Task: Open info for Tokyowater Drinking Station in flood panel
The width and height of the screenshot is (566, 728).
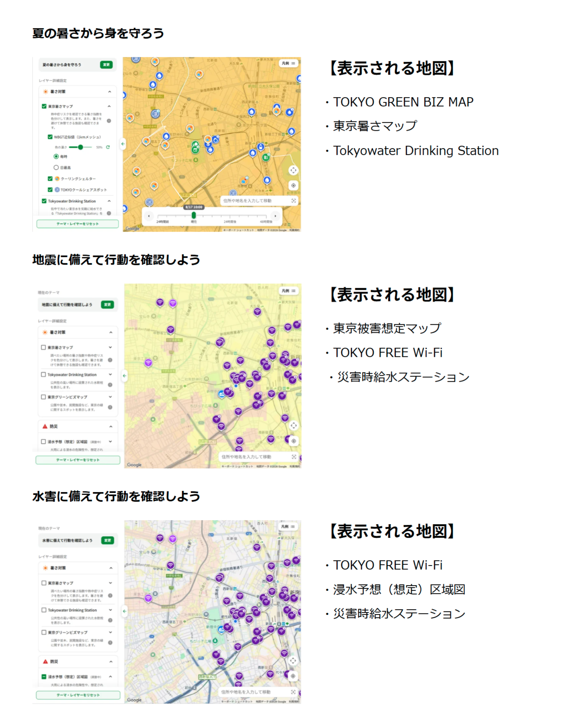Action: click(110, 620)
